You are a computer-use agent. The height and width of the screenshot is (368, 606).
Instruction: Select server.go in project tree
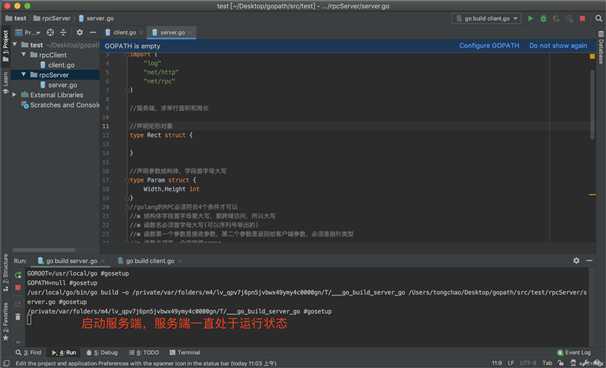click(58, 85)
